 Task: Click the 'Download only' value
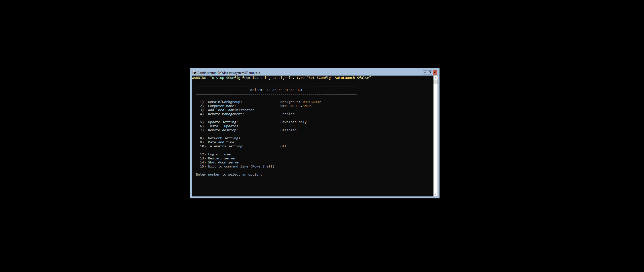pos(293,122)
